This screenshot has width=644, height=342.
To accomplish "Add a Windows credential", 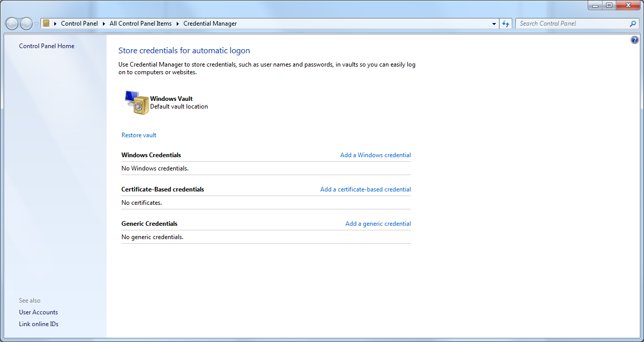I will (376, 155).
